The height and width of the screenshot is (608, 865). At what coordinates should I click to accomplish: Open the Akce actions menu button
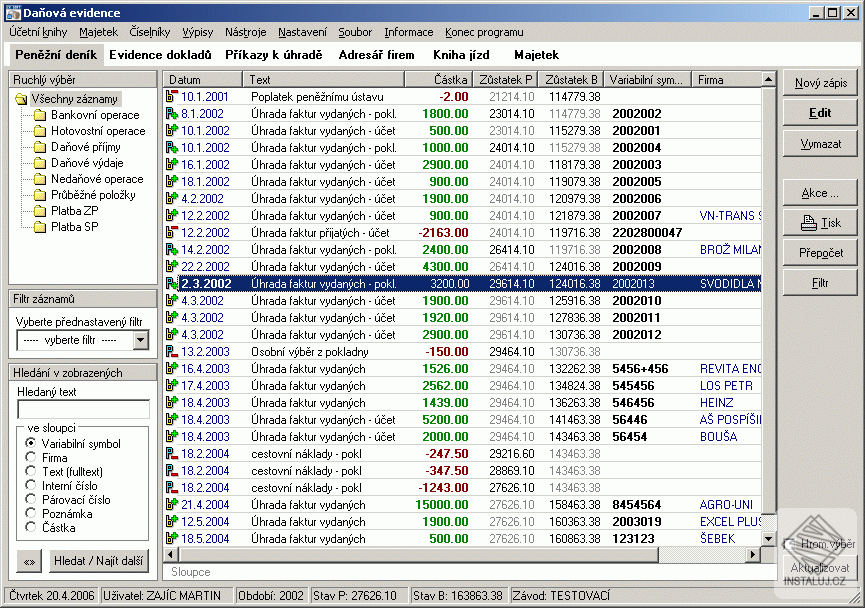819,193
